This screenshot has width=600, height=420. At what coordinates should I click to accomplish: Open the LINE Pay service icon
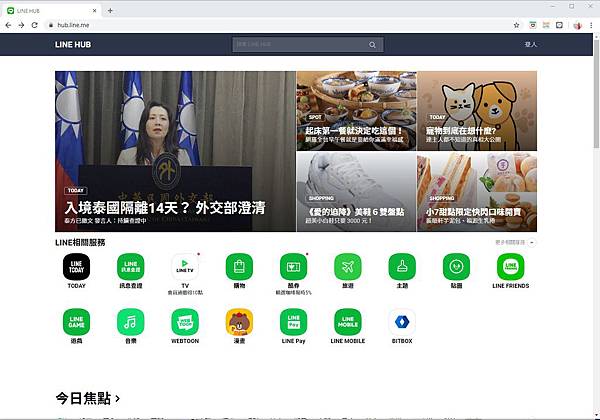tap(293, 322)
